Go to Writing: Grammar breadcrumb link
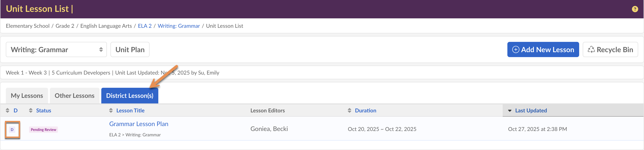The width and height of the screenshot is (644, 150). pyautogui.click(x=178, y=26)
